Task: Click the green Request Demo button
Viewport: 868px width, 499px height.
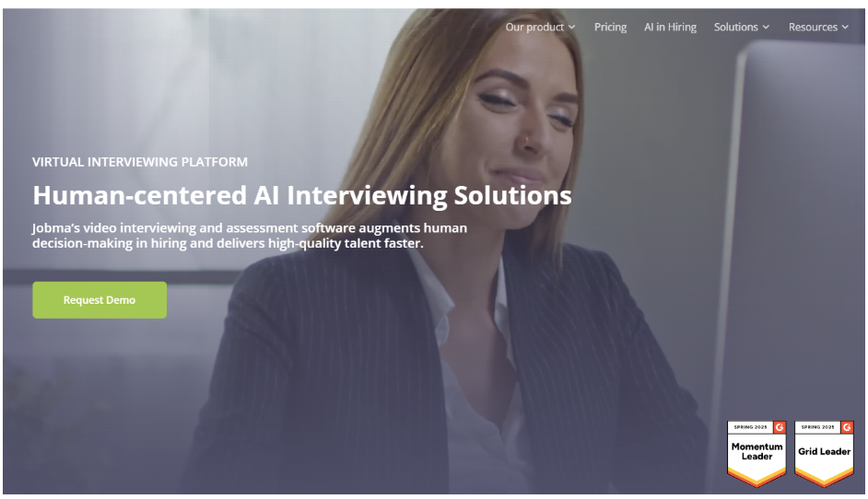Action: 100,300
